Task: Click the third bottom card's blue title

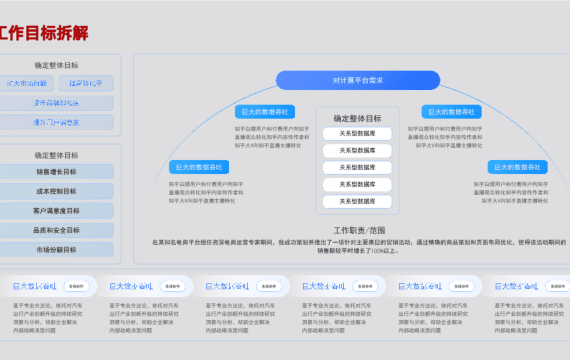Action: coord(227,286)
